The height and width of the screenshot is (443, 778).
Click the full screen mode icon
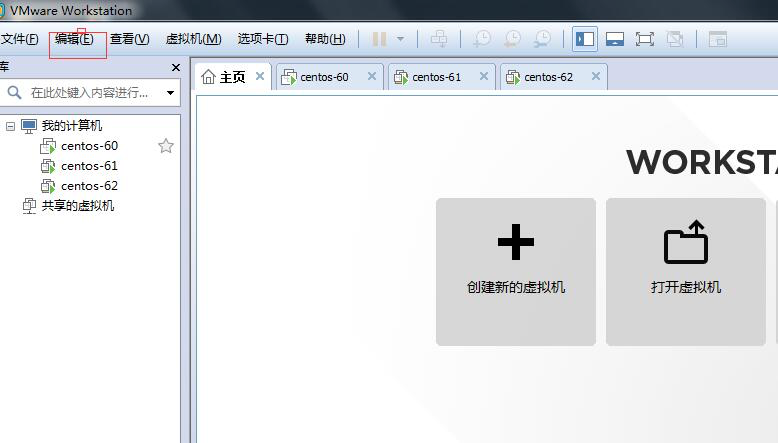[645, 39]
